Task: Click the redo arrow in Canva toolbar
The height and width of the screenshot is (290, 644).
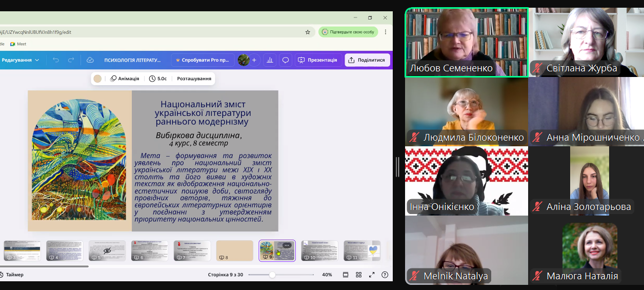Action: 71,60
